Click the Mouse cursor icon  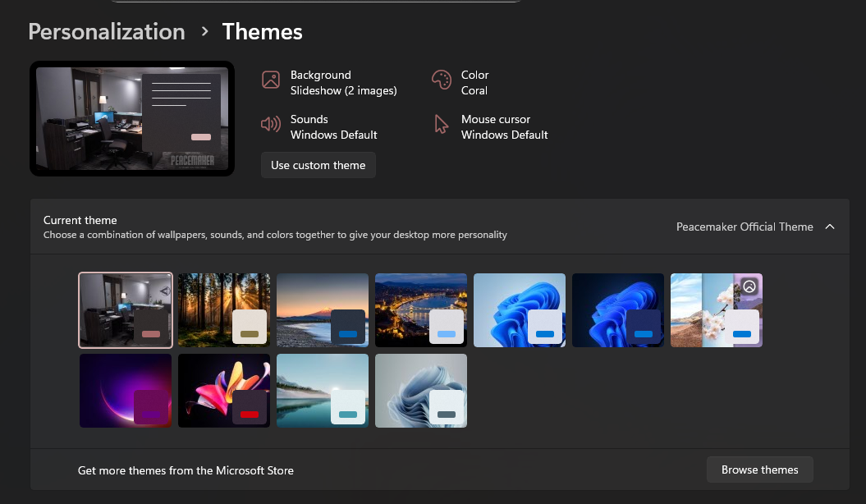point(442,124)
